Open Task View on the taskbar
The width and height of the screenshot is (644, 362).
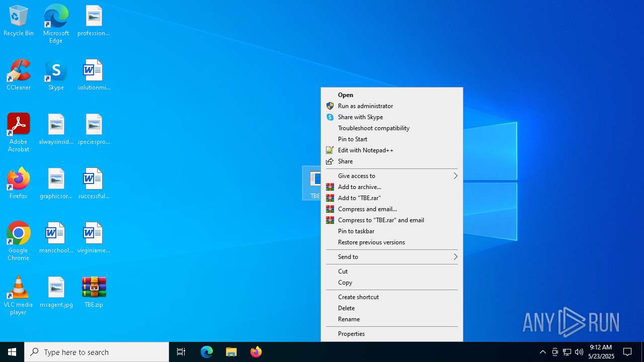click(x=181, y=352)
